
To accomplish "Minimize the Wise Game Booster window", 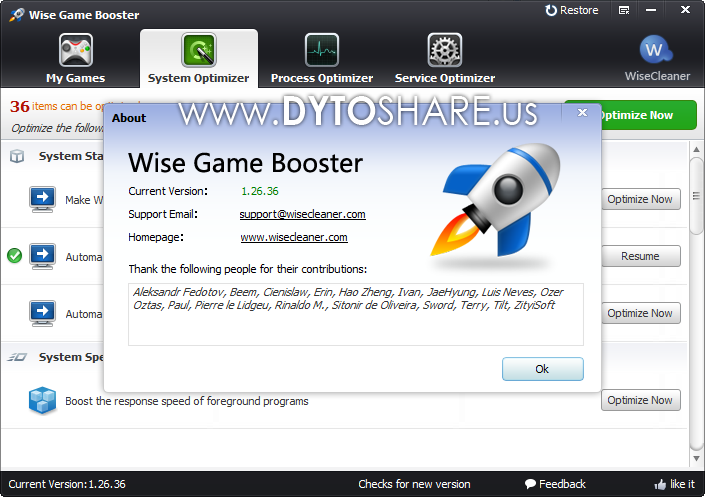I will point(651,10).
